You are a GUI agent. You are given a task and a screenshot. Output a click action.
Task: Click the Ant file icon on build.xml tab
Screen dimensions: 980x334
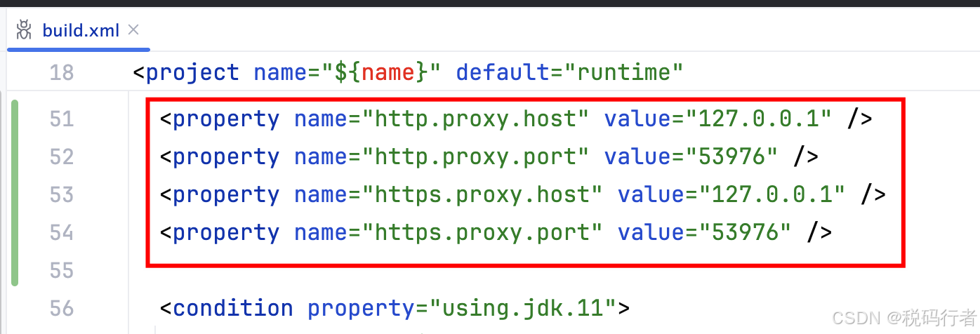click(x=24, y=29)
